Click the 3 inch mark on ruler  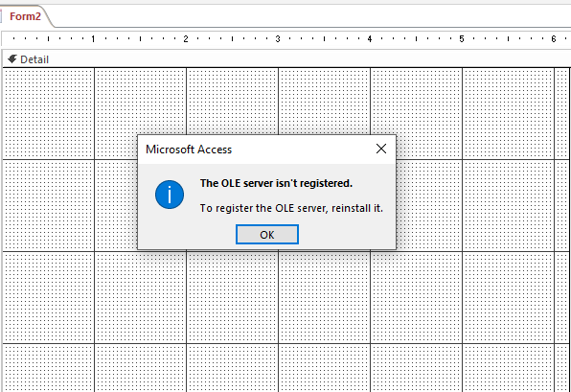click(278, 38)
